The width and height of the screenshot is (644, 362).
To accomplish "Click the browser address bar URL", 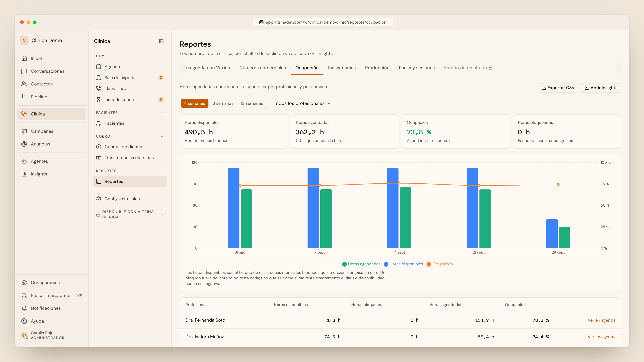I will click(323, 22).
